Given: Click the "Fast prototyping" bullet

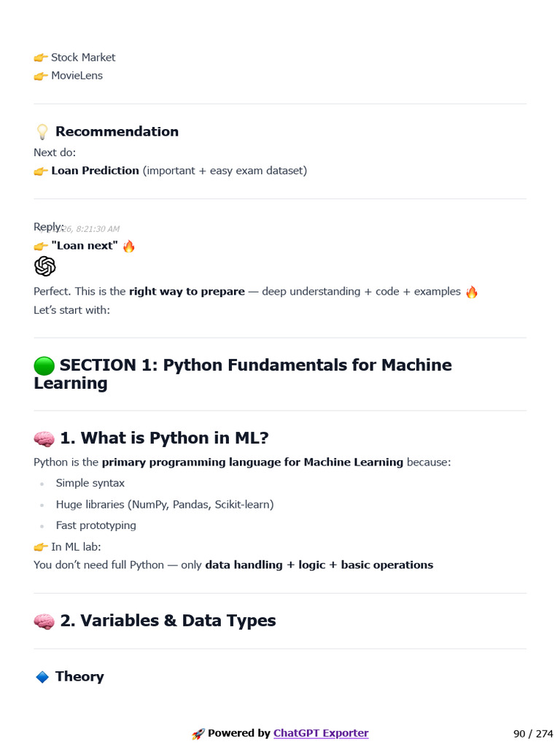Looking at the screenshot, I should click(x=96, y=525).
